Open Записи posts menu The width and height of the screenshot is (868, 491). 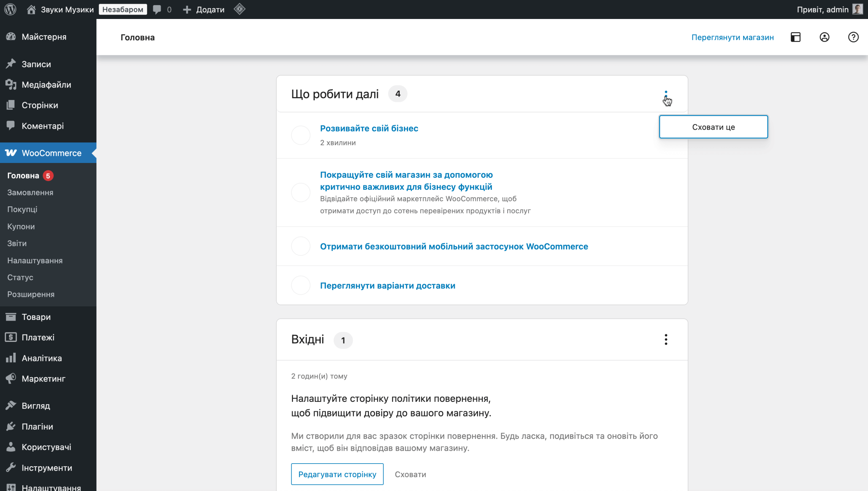pyautogui.click(x=48, y=64)
